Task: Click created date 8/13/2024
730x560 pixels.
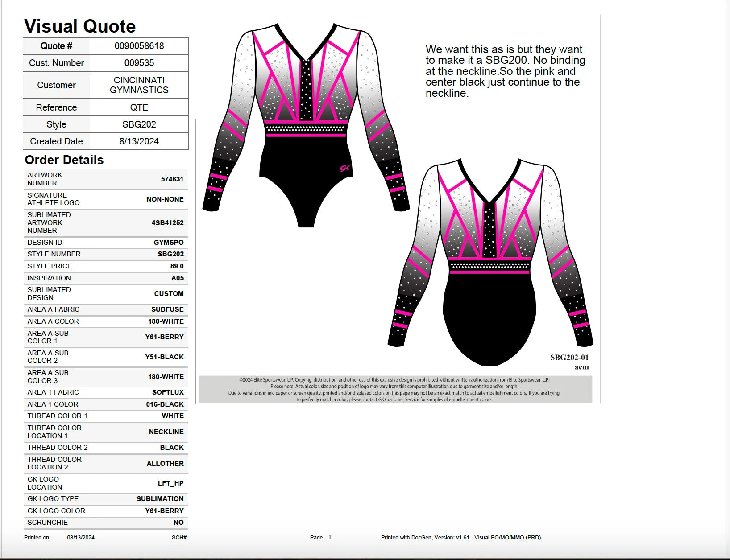Action: [x=139, y=141]
